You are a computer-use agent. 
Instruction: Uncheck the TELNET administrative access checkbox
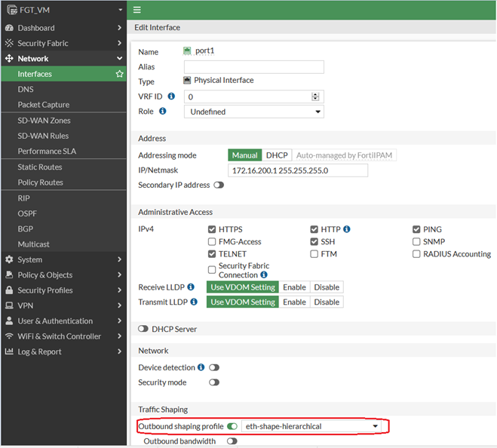(x=212, y=254)
